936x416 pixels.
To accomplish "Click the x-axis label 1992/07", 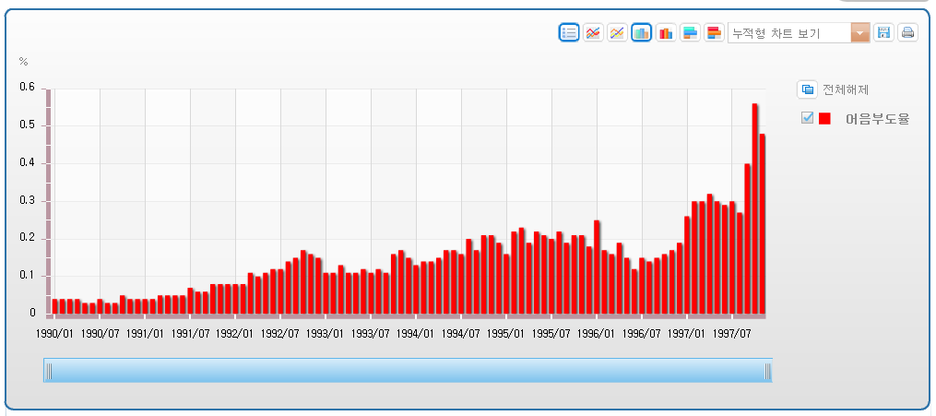I will [x=281, y=332].
